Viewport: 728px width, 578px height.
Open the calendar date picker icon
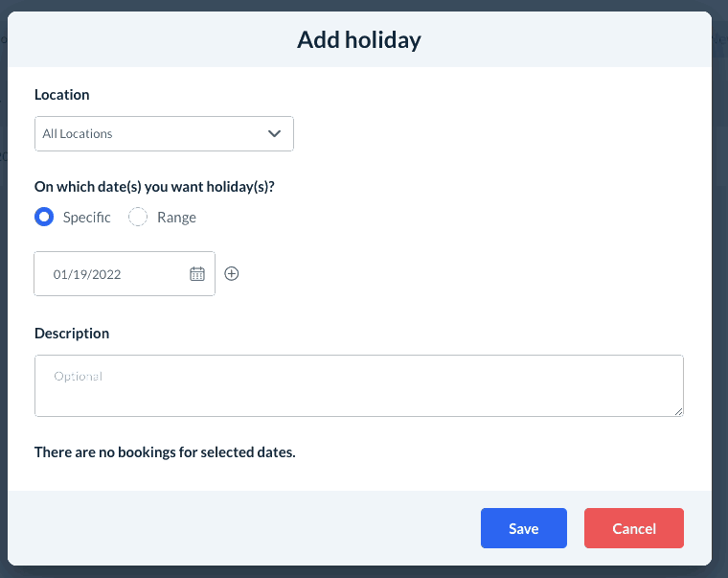pyautogui.click(x=197, y=274)
